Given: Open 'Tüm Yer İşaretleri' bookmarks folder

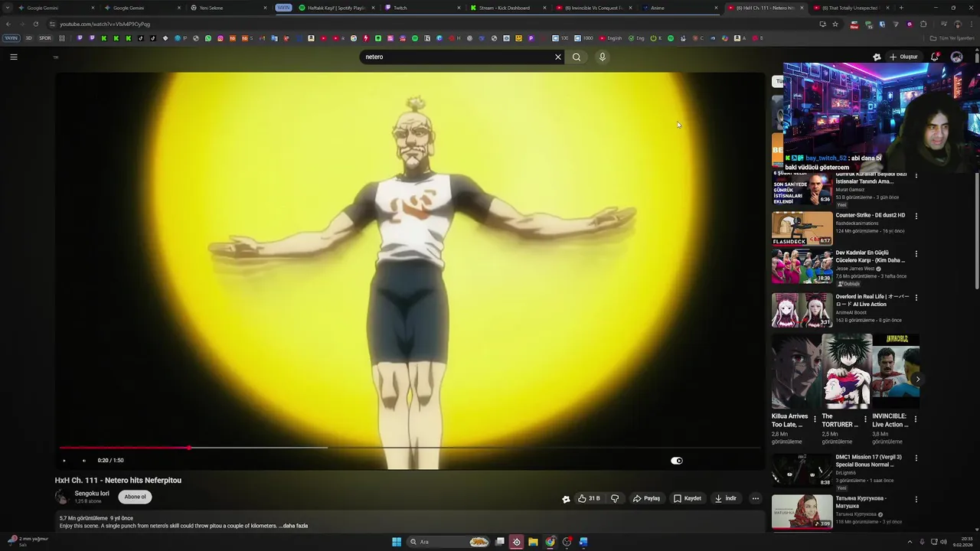Looking at the screenshot, I should [x=952, y=38].
